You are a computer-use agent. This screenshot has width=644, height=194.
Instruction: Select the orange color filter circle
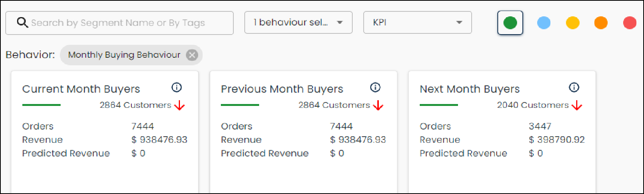(601, 23)
